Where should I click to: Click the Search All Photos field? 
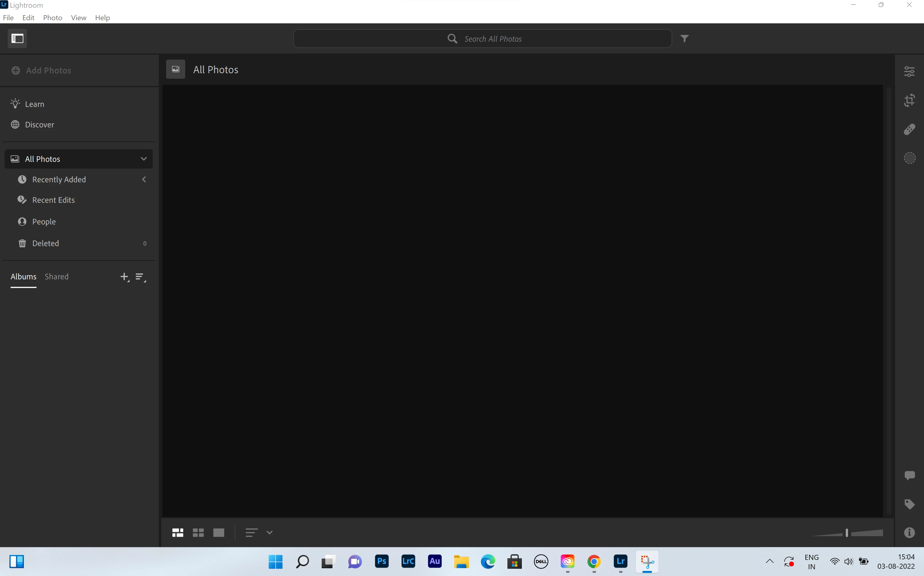pyautogui.click(x=492, y=39)
